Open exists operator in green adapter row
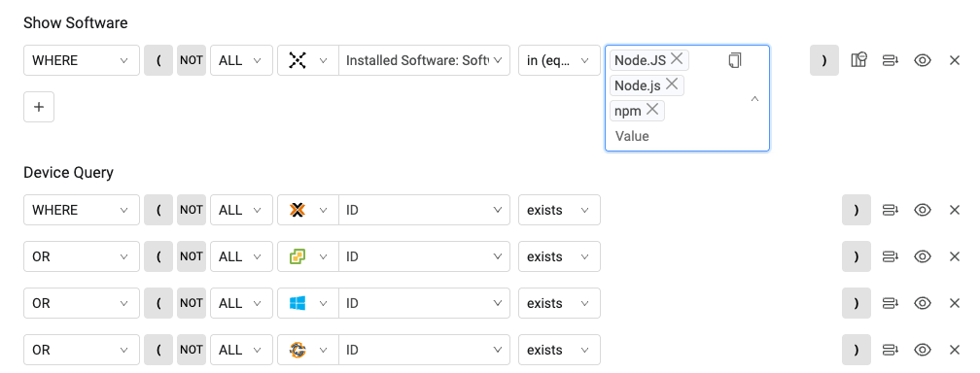The height and width of the screenshot is (373, 980). pos(559,256)
